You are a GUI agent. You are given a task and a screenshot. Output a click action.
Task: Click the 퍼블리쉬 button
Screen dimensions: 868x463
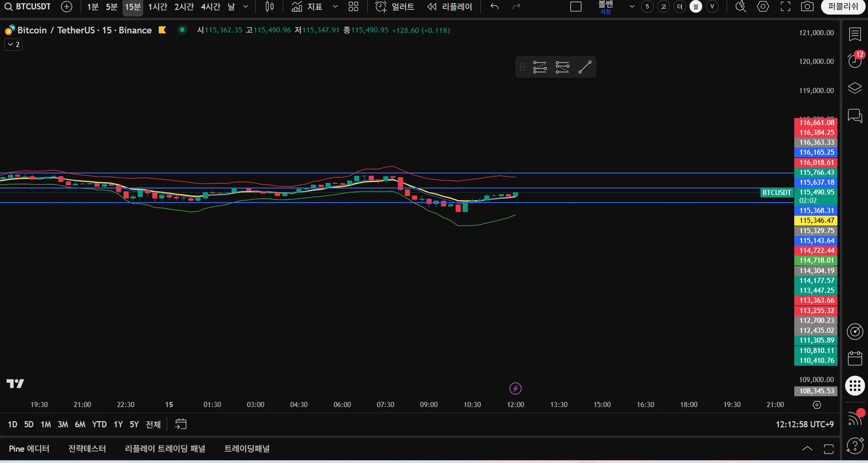click(x=843, y=7)
